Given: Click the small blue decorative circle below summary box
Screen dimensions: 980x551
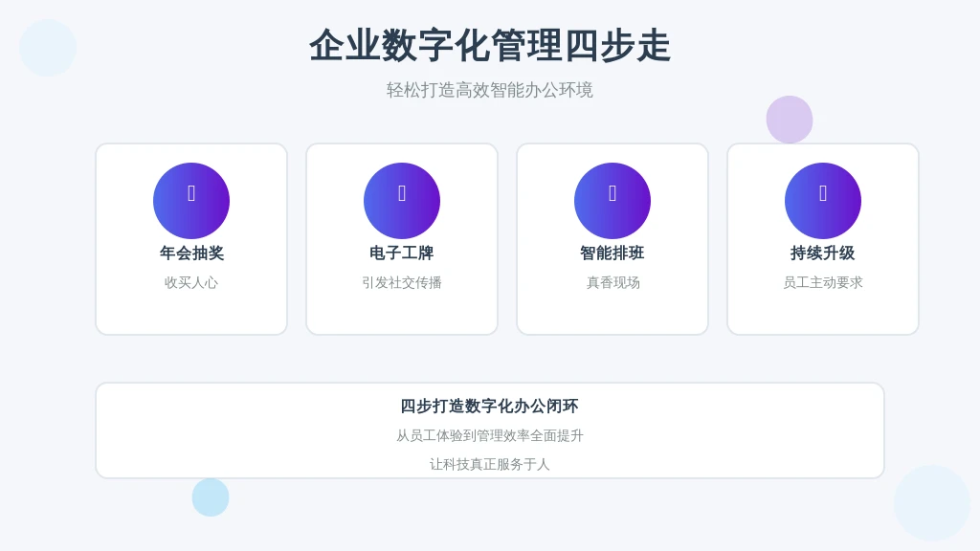Looking at the screenshot, I should point(211,497).
